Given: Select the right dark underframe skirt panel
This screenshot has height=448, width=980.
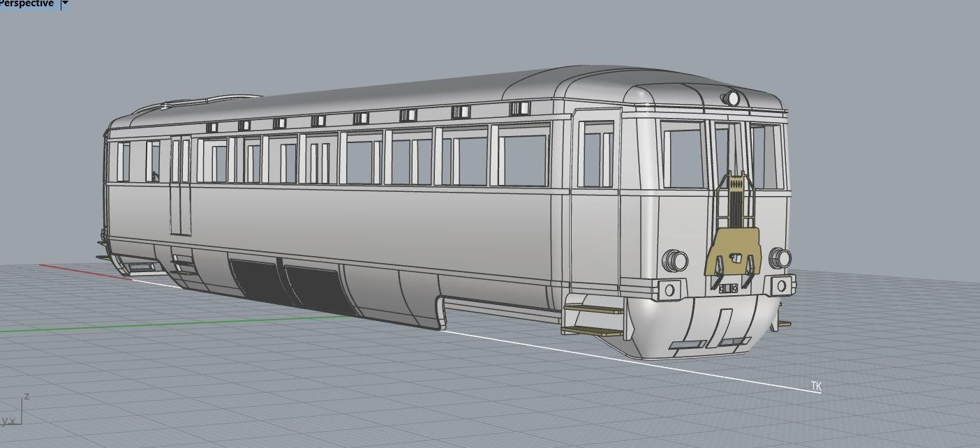Looking at the screenshot, I should (314, 288).
